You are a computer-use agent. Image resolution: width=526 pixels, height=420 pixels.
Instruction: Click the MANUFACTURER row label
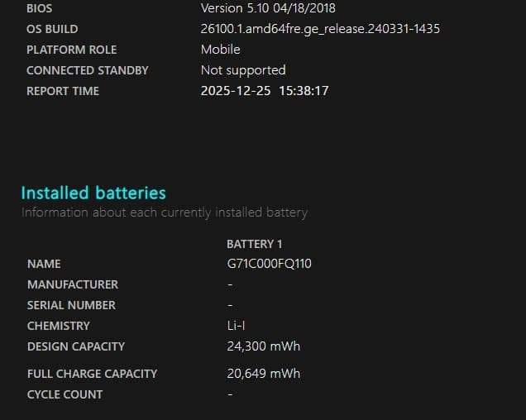(x=73, y=284)
